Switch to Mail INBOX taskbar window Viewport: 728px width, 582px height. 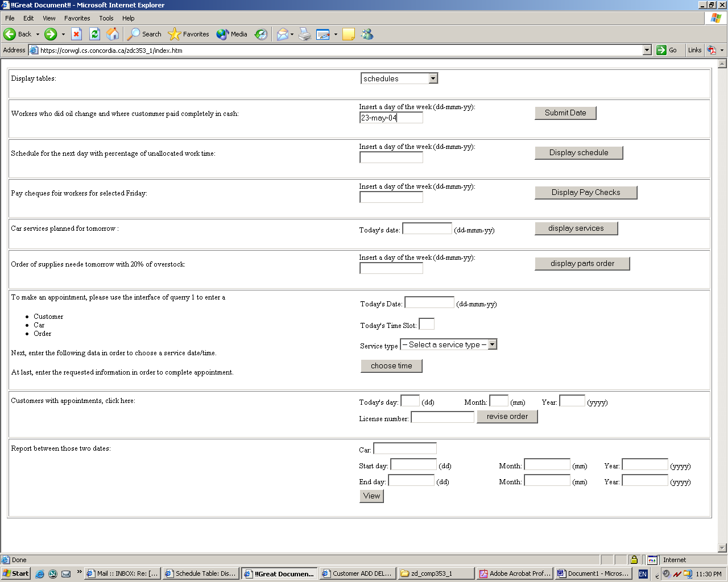(122, 574)
